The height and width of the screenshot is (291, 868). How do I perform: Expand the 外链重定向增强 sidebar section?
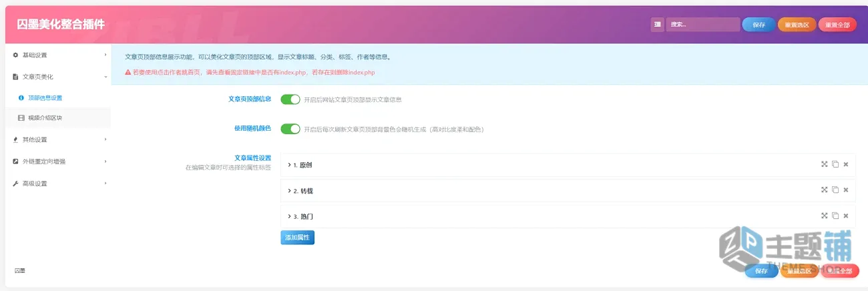point(59,162)
